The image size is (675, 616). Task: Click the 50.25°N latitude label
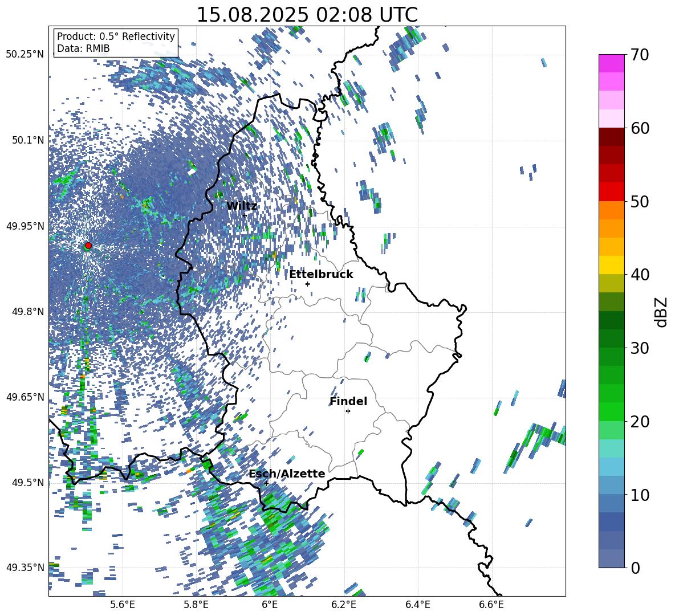click(25, 55)
